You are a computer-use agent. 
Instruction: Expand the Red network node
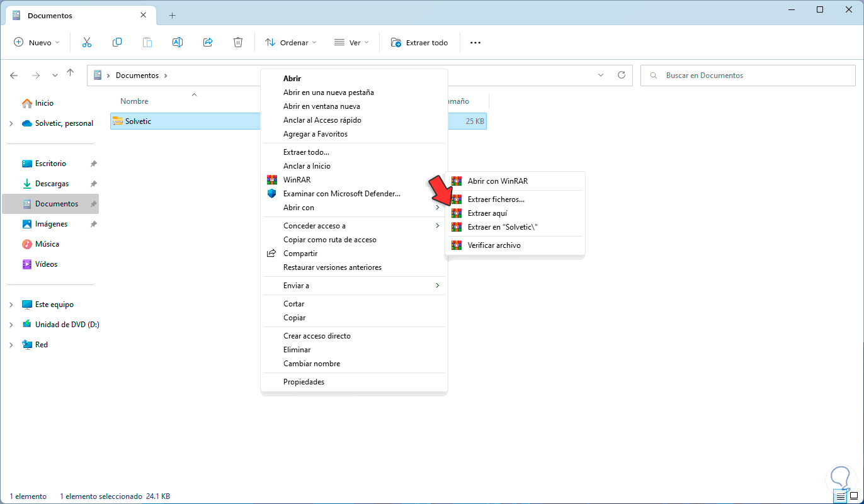[x=11, y=345]
